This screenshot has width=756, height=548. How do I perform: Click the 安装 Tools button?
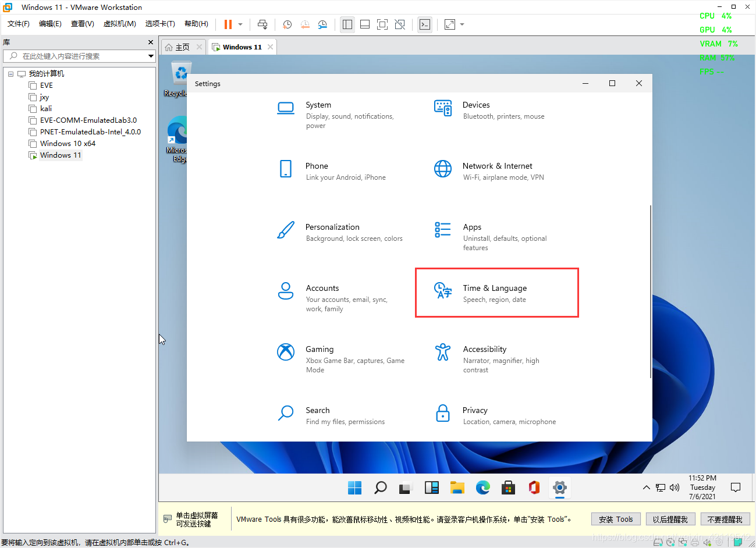tap(616, 519)
